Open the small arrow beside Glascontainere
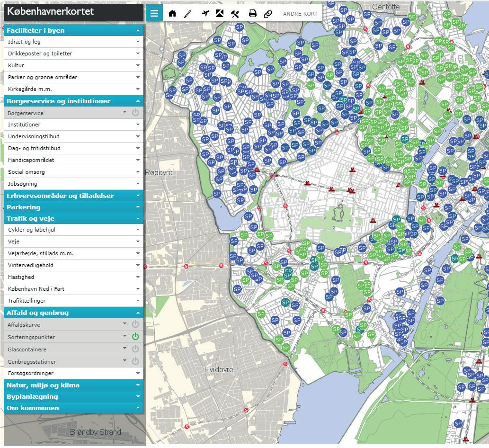 (125, 348)
